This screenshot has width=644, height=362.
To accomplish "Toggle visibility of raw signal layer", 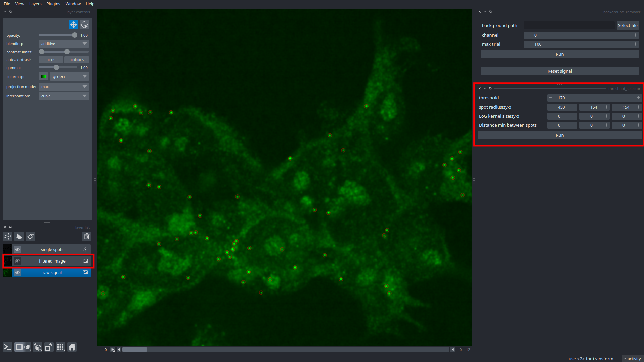I will [17, 272].
